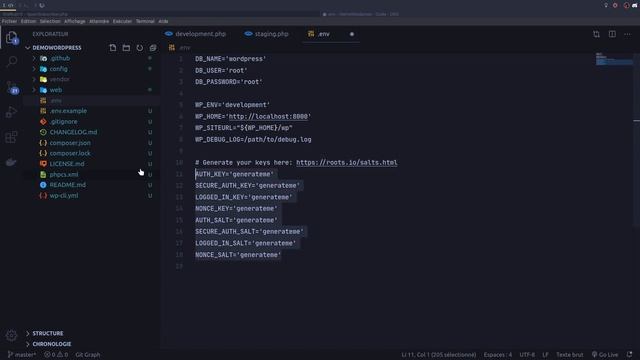Open the Edition menu
Viewport: 640px width, 360px height.
(28, 21)
